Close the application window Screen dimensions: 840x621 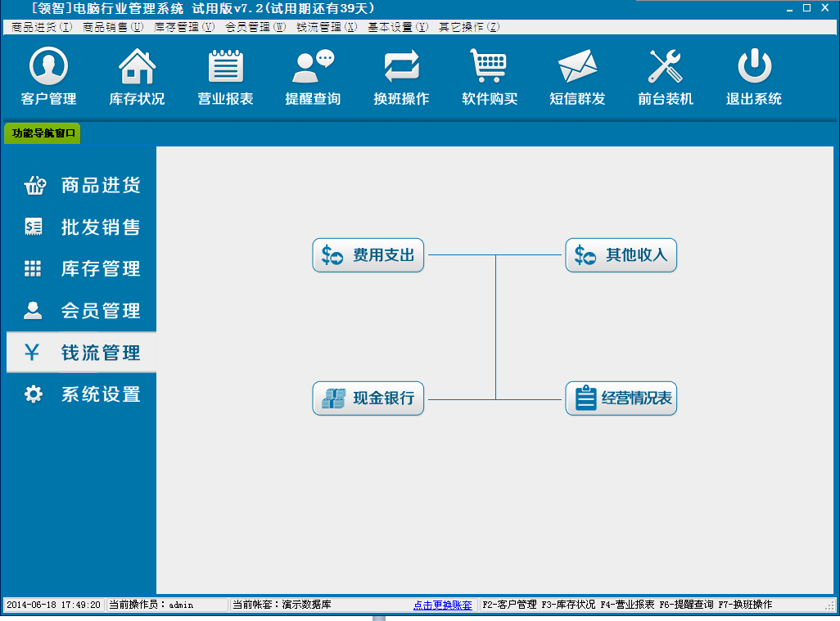point(825,8)
